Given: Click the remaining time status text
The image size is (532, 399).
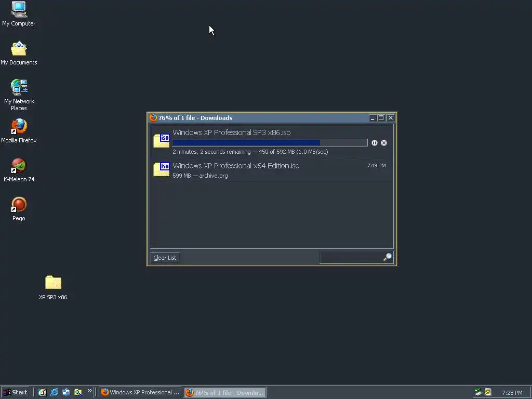Looking at the screenshot, I should pos(250,152).
